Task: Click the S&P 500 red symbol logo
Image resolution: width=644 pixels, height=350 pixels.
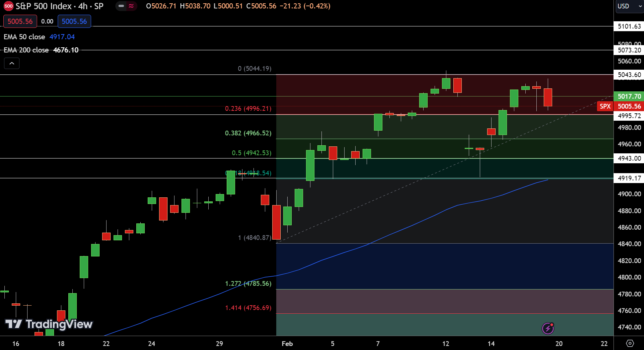Action: (x=8, y=6)
